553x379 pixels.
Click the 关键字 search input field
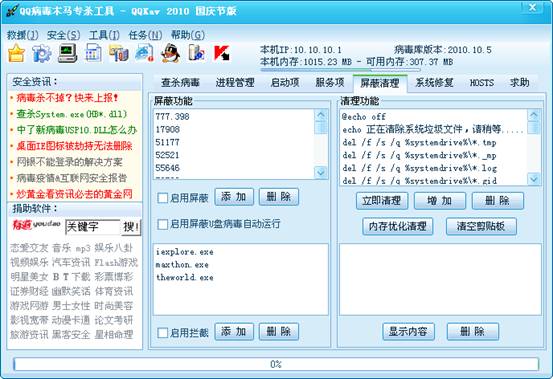(x=93, y=227)
